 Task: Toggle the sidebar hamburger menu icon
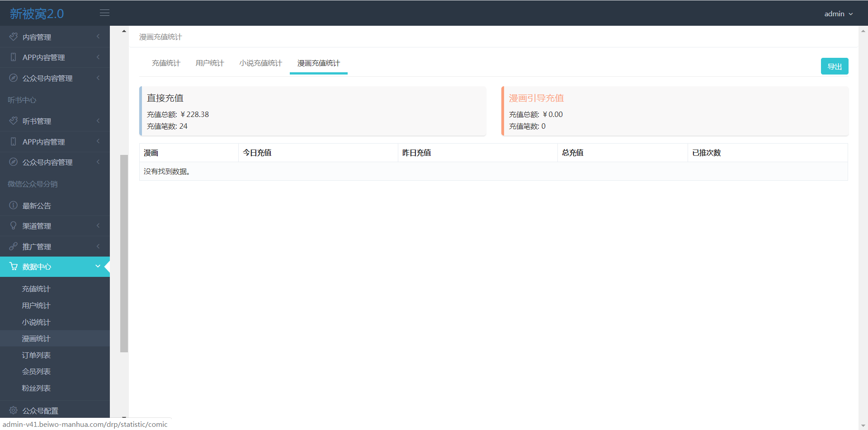104,13
